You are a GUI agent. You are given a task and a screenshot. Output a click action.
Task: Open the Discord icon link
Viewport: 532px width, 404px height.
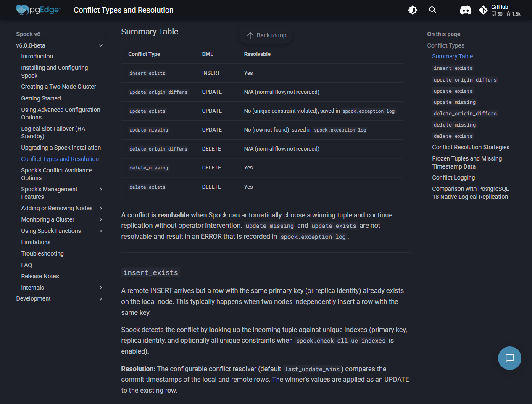pyautogui.click(x=466, y=10)
